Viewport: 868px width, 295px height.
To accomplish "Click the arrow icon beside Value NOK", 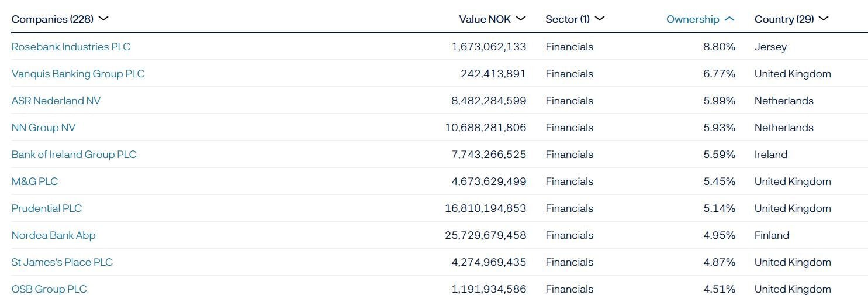I will (x=521, y=19).
